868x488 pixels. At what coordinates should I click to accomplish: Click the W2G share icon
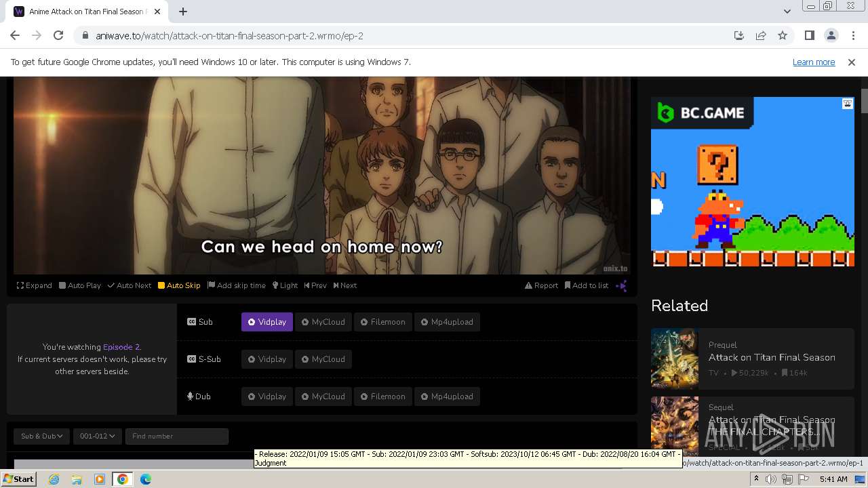click(x=621, y=286)
